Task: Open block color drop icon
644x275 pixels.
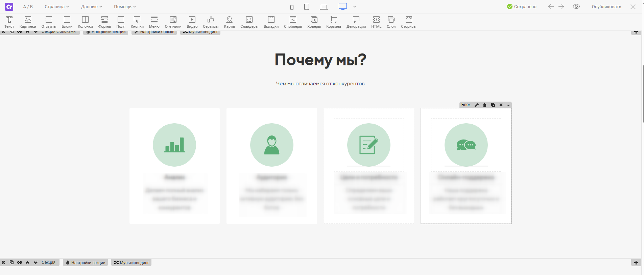Action: [485, 105]
